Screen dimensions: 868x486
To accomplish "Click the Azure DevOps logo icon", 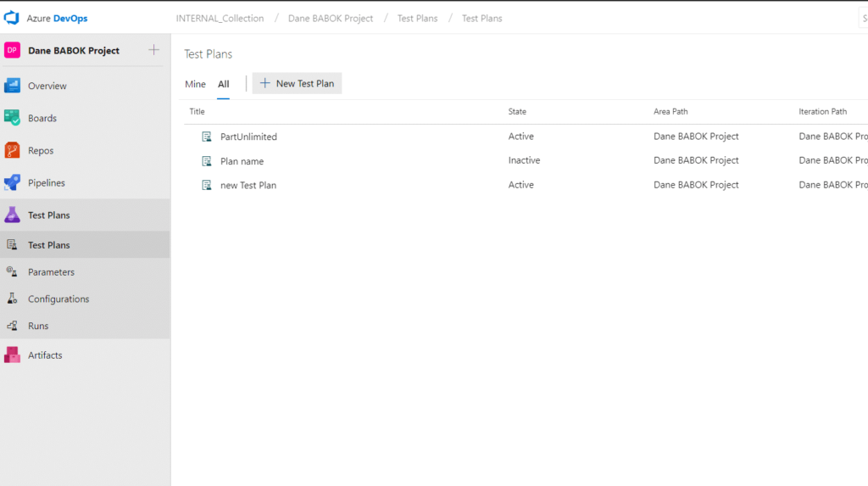I will (x=12, y=18).
